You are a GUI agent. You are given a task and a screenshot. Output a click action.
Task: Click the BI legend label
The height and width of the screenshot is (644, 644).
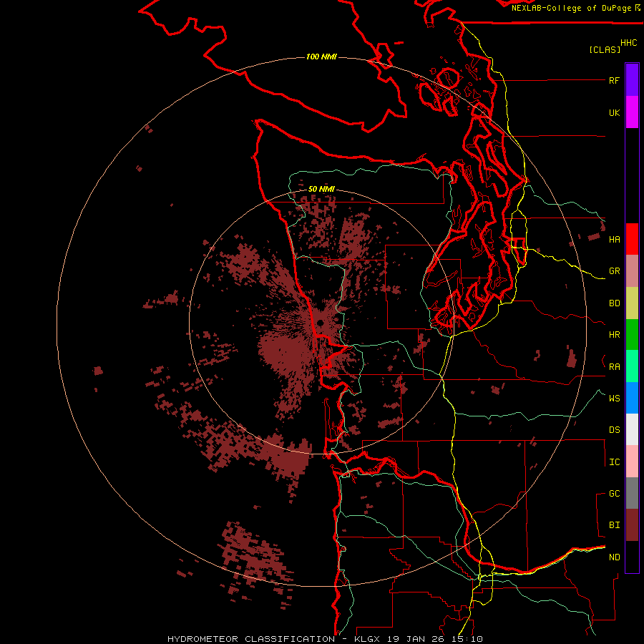(614, 525)
